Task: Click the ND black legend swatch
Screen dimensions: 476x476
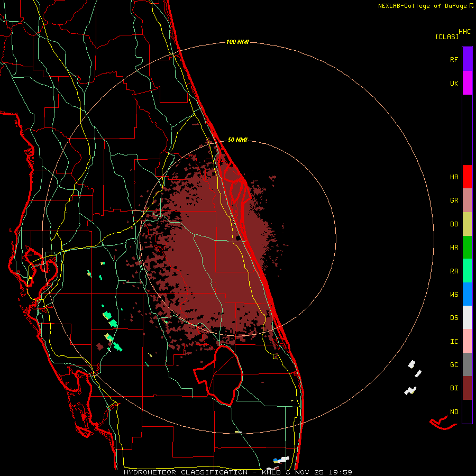Action: [x=467, y=411]
